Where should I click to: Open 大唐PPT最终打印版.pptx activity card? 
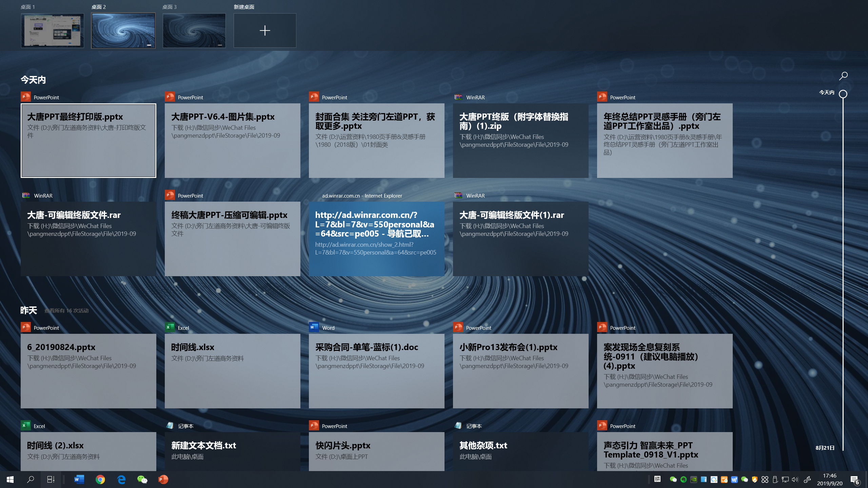point(88,141)
